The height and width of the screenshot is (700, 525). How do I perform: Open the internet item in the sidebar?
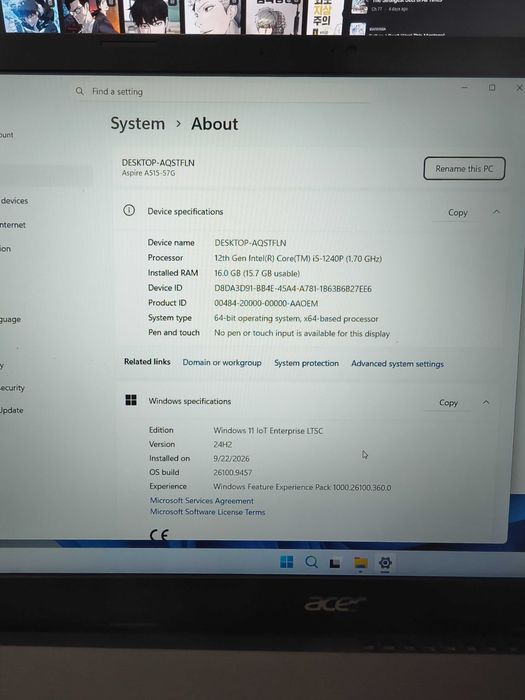coord(12,225)
